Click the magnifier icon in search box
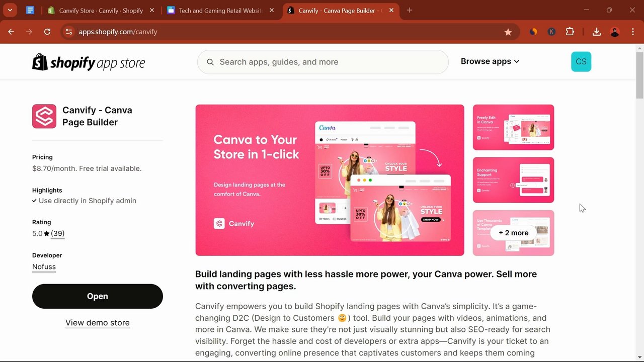The height and width of the screenshot is (362, 644). [x=210, y=62]
